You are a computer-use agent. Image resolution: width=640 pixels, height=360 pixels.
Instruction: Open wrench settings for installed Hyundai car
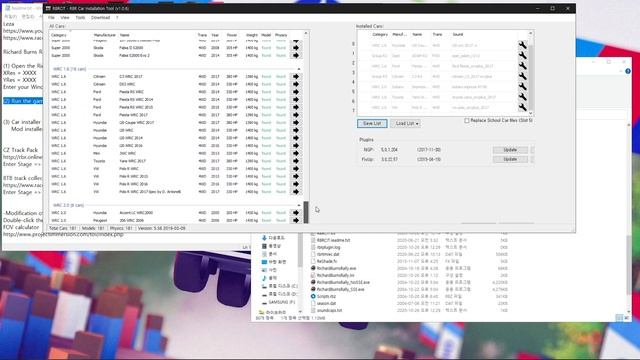click(522, 45)
